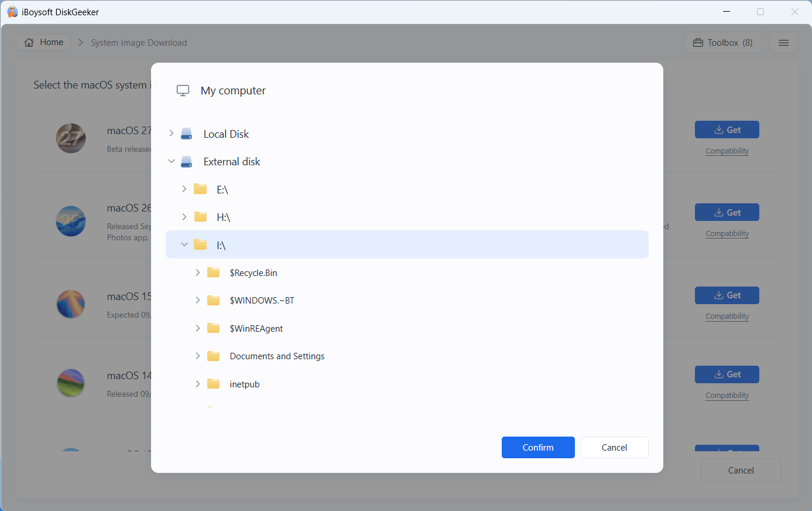Click the macOS 15 system icon
The width and height of the screenshot is (812, 511).
pos(71,304)
